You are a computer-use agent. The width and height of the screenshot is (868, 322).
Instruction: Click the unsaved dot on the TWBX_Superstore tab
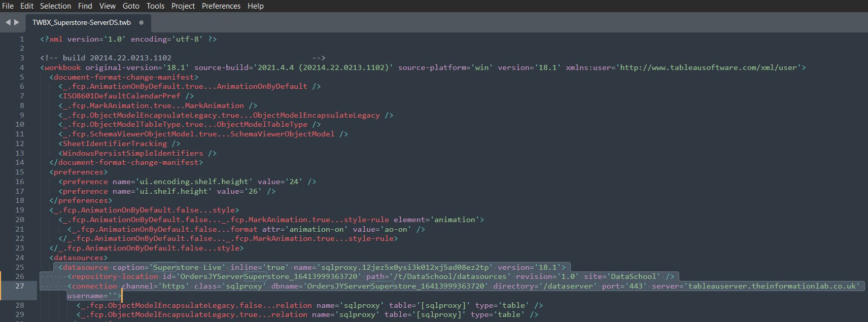[141, 22]
